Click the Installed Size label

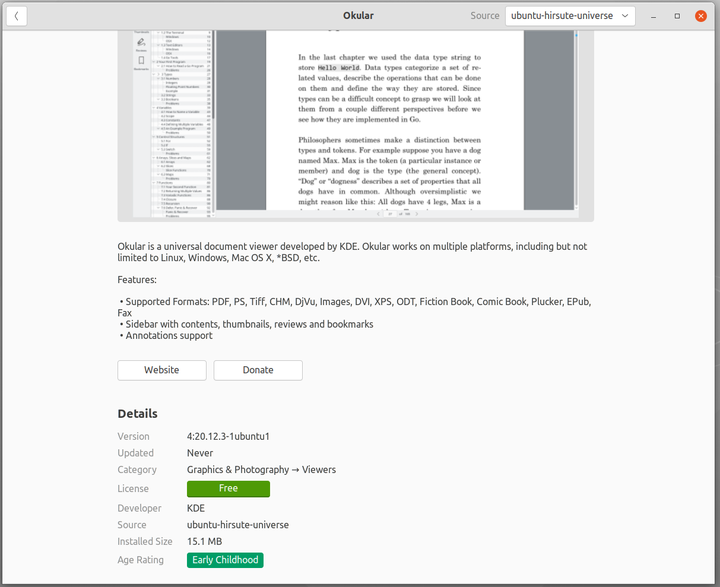[x=145, y=542]
